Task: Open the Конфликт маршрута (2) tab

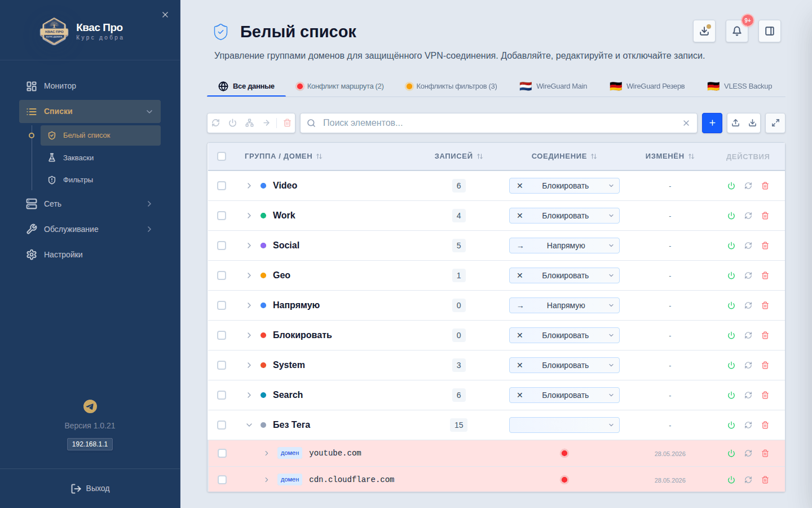Action: tap(340, 86)
